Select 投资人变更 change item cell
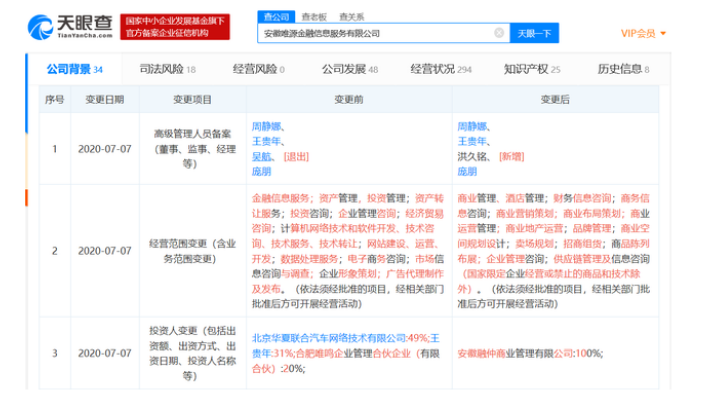Viewport: 706px width, 410px height. click(192, 353)
